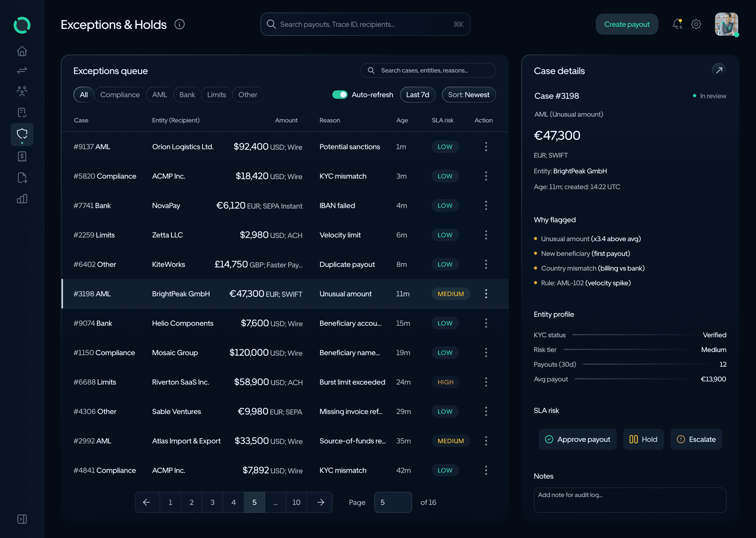Open settings gear icon in header
756x538 pixels.
[696, 24]
